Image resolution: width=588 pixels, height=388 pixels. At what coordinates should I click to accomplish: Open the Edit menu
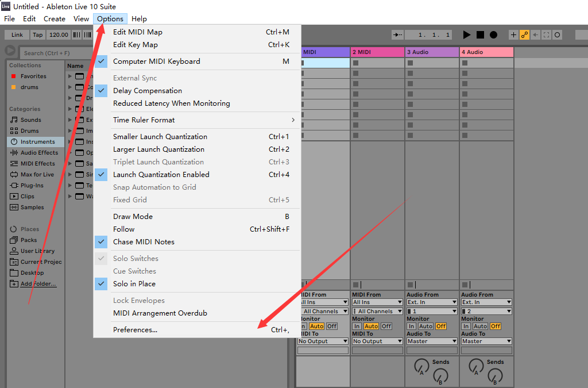point(29,19)
